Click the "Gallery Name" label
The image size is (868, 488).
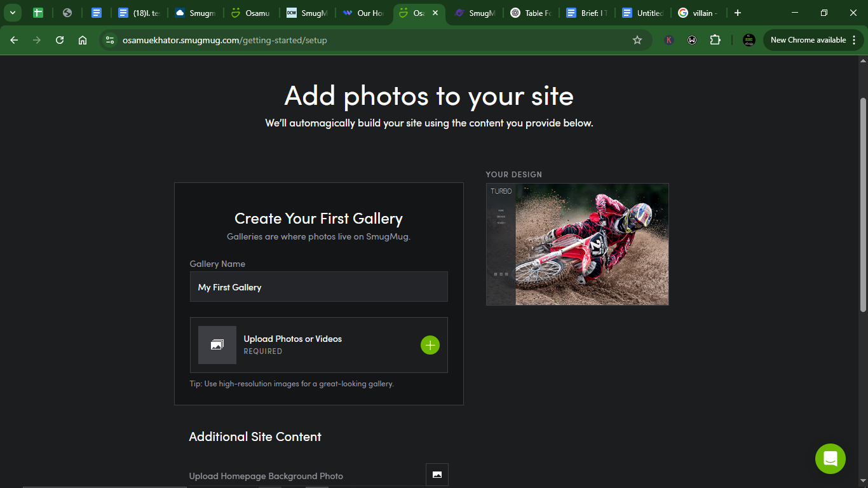[x=217, y=264]
